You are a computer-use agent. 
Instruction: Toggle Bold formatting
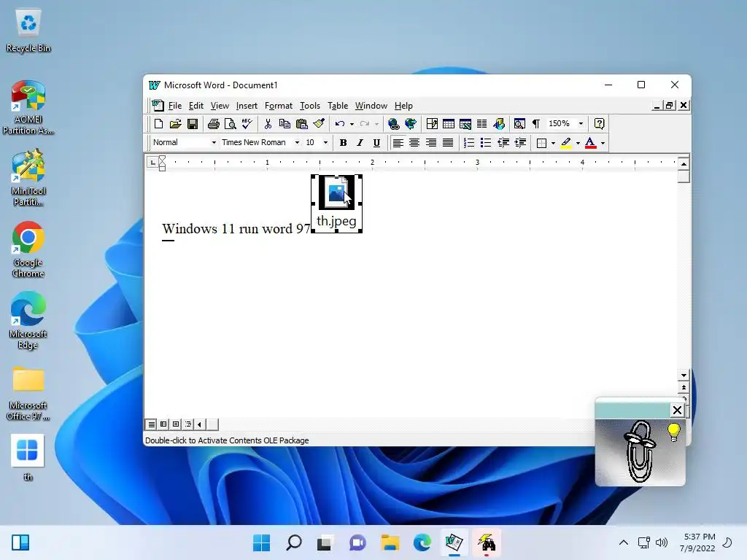pyautogui.click(x=343, y=142)
